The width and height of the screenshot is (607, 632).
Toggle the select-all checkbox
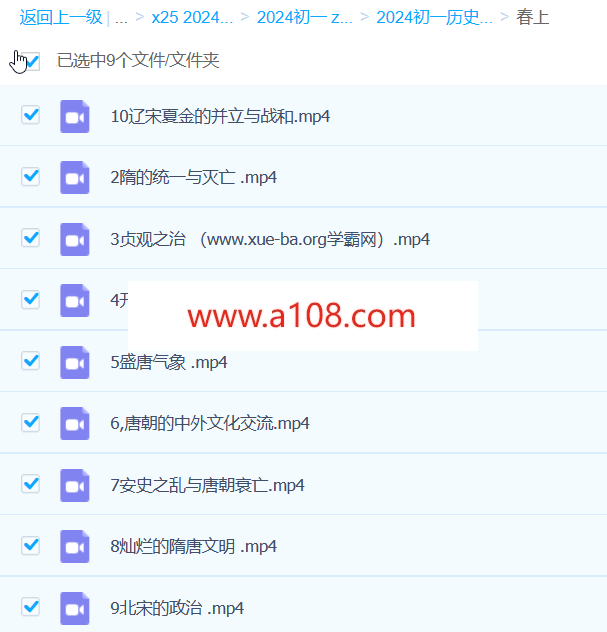pyautogui.click(x=31, y=61)
